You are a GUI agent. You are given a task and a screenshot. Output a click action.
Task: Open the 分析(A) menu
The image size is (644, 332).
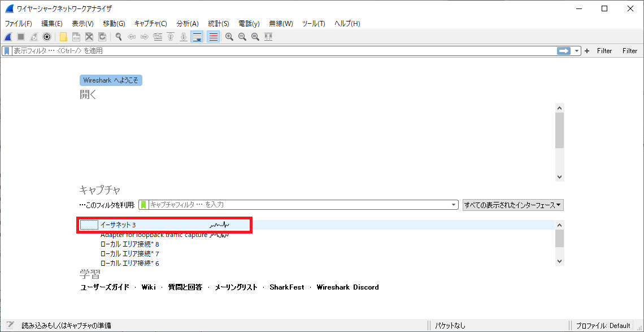coord(188,23)
